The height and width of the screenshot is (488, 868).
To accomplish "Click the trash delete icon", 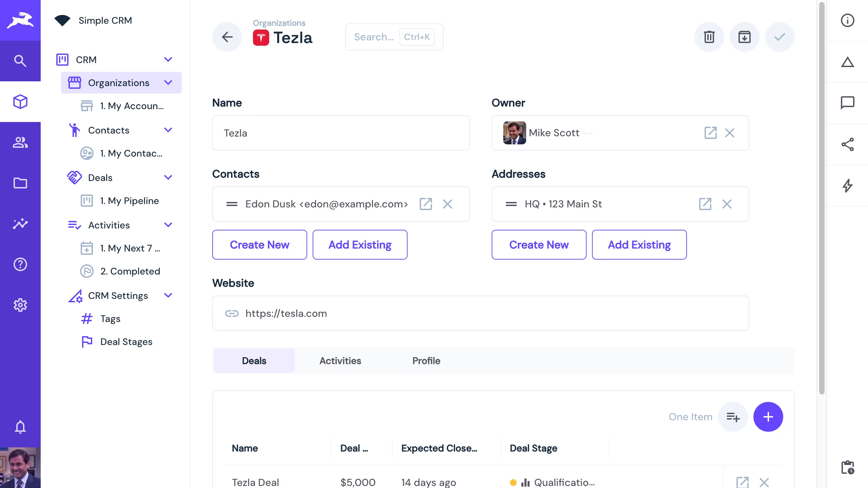I will [x=709, y=37].
